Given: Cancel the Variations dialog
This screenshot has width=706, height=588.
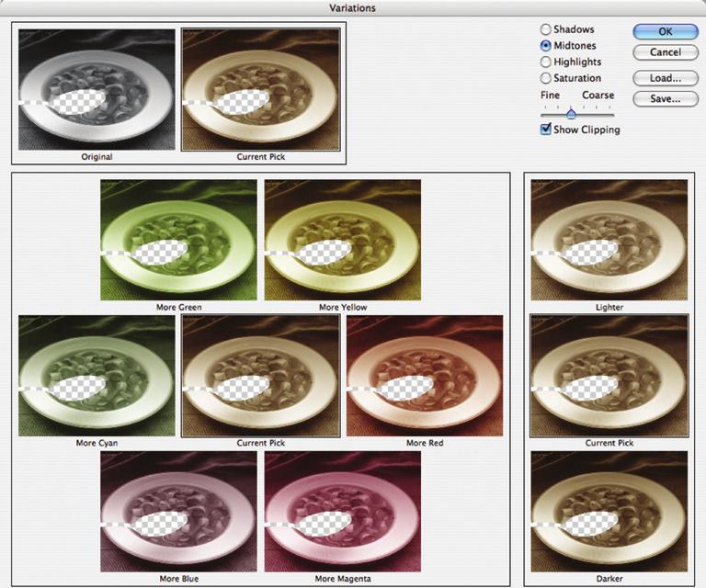Looking at the screenshot, I should pos(666,52).
